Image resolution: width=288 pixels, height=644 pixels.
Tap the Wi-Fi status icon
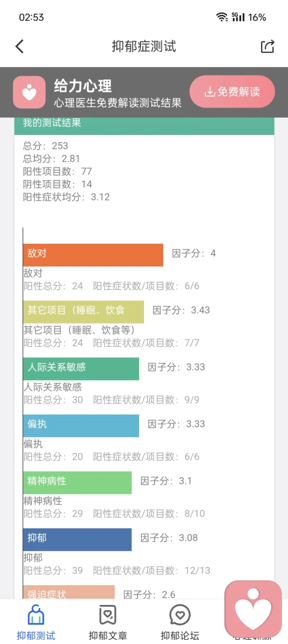pos(222,17)
